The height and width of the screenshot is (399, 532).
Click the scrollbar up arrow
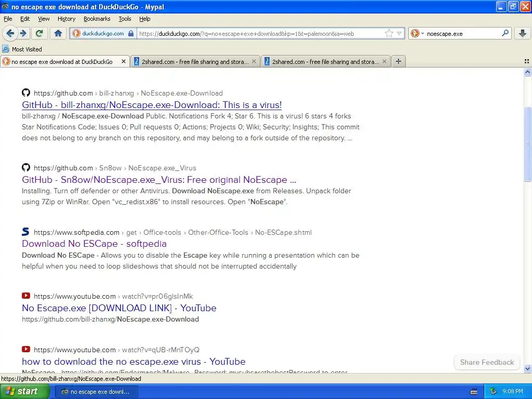pyautogui.click(x=527, y=72)
